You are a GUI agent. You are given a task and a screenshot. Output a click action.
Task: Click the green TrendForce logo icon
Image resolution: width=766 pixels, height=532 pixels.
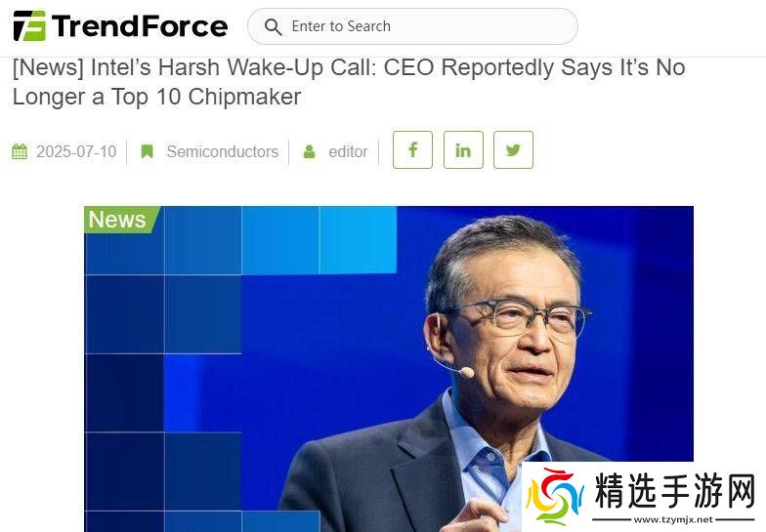pyautogui.click(x=29, y=25)
